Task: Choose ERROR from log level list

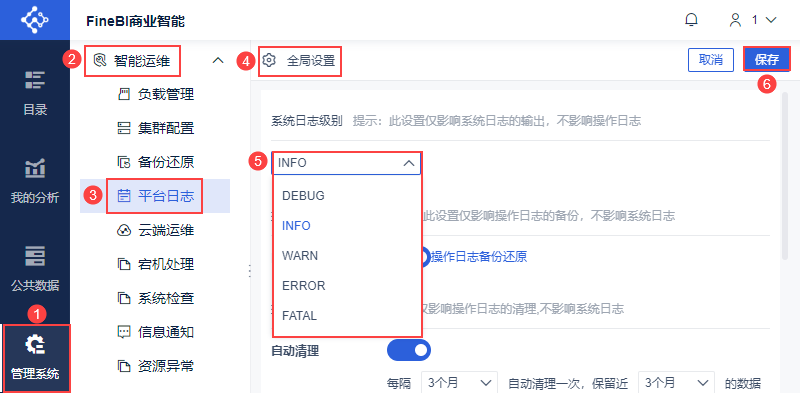Action: [304, 286]
